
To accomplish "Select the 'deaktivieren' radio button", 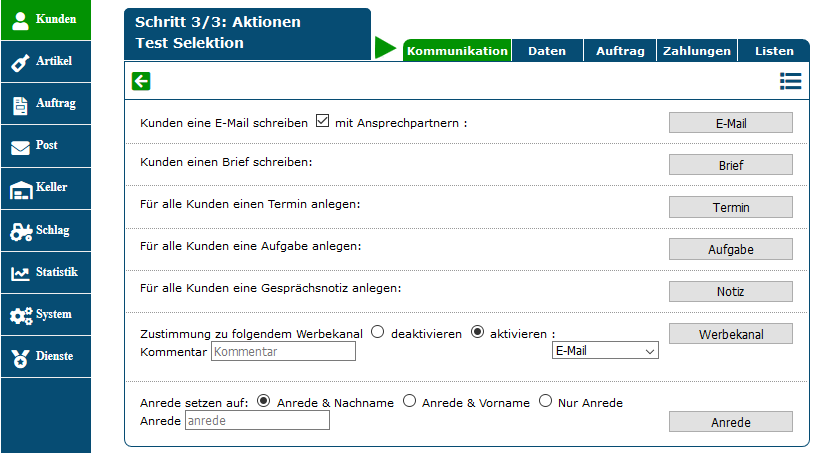I will click(x=378, y=332).
